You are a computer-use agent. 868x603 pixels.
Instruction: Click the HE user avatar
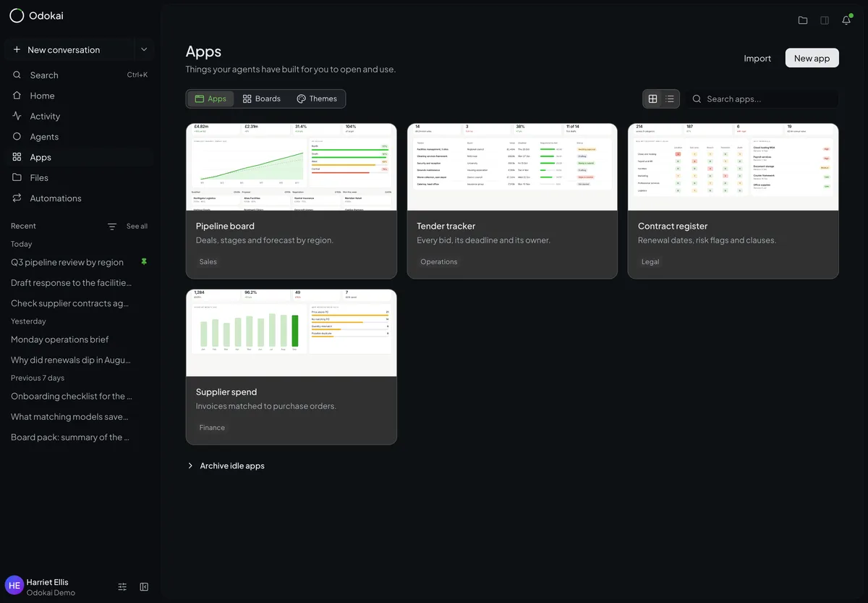(14, 586)
